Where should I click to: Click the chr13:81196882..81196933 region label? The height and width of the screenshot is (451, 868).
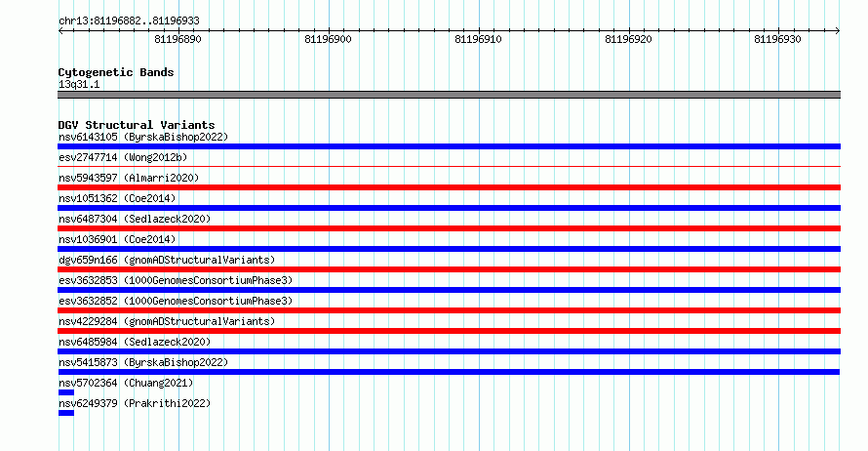129,21
